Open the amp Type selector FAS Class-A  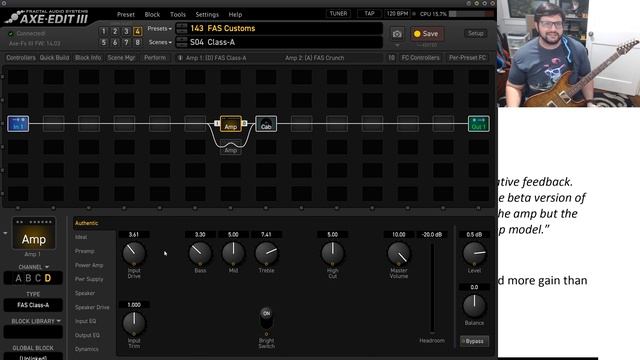pyautogui.click(x=33, y=305)
